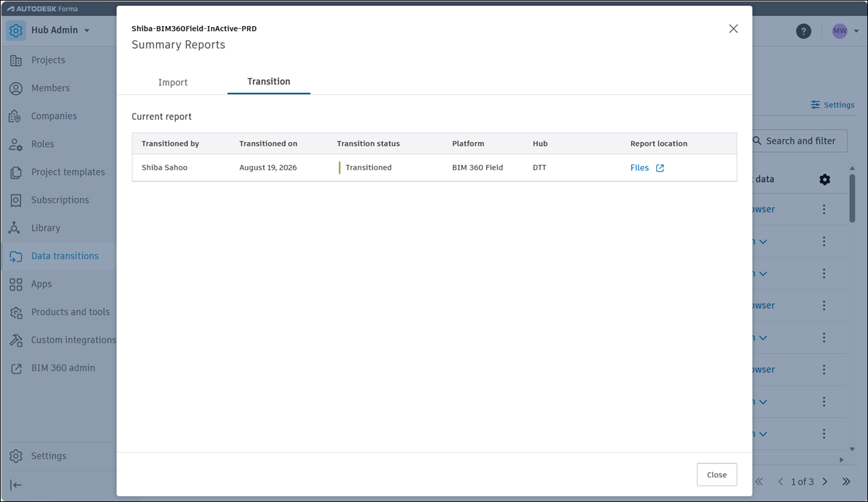868x502 pixels.
Task: Click the Project templates icon
Action: [15, 172]
